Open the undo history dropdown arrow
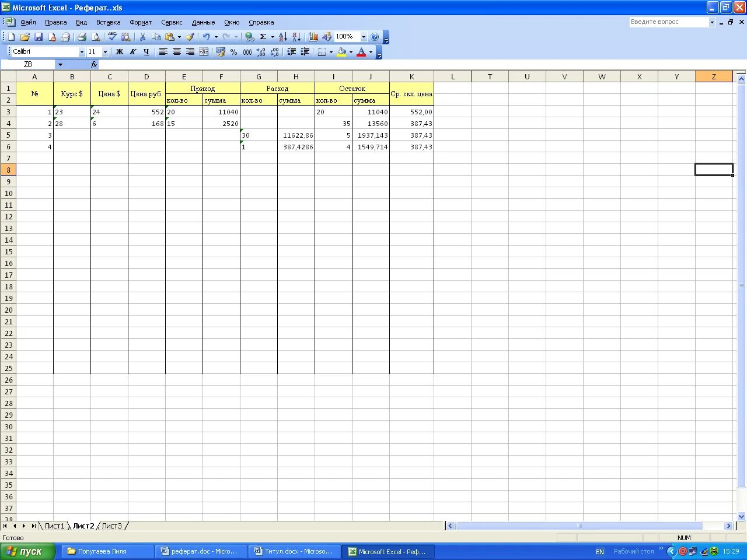The width and height of the screenshot is (747, 560). click(216, 37)
